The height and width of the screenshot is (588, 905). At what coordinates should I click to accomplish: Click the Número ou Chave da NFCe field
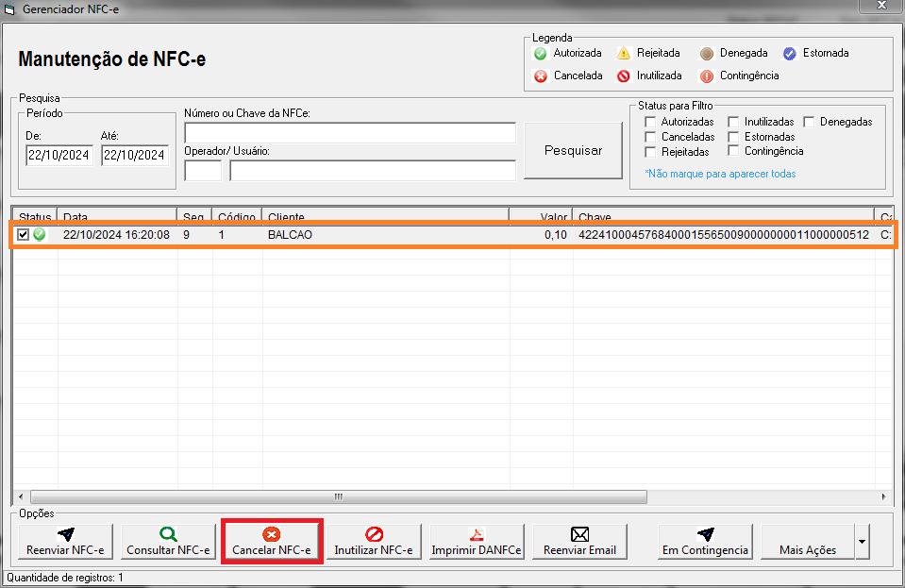click(350, 133)
